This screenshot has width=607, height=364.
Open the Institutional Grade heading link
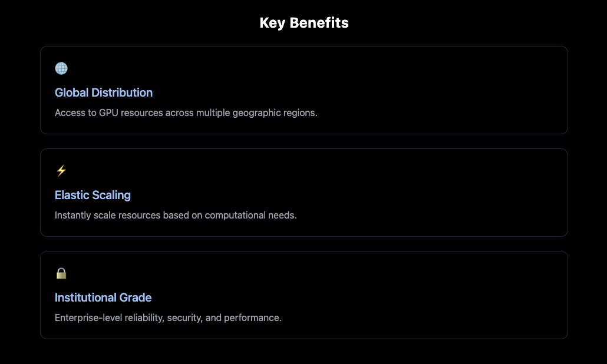click(103, 297)
